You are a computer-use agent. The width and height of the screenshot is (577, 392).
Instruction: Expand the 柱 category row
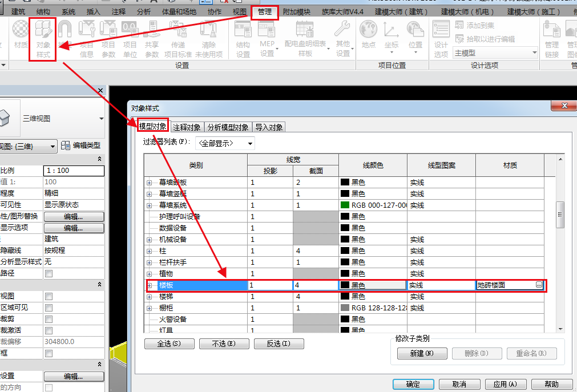click(x=149, y=251)
